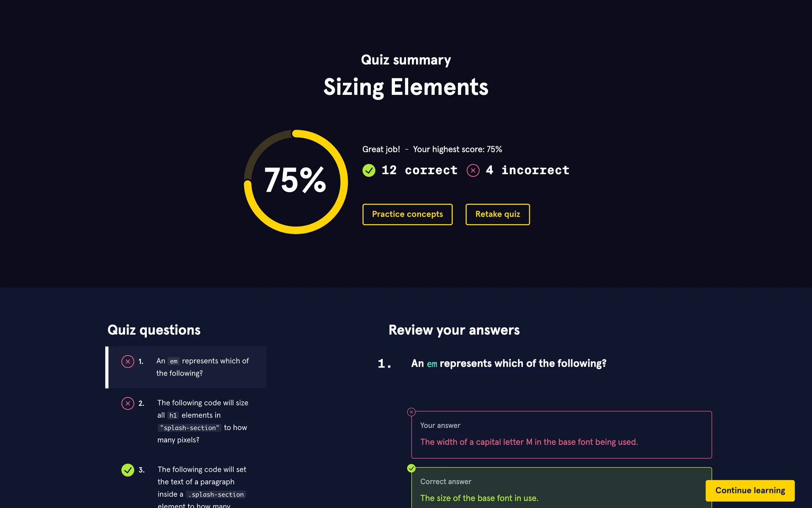812x508 pixels.
Task: Click the Review your answers heading
Action: click(x=454, y=330)
